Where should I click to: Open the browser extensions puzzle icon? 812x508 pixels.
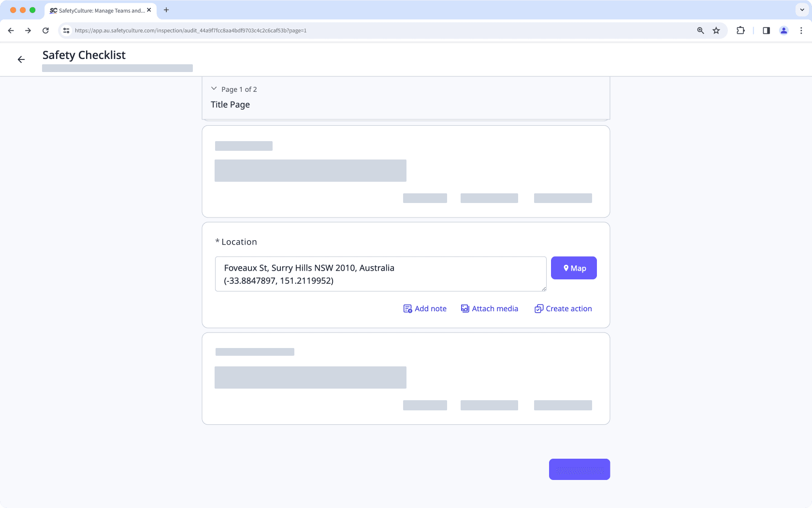click(x=740, y=30)
